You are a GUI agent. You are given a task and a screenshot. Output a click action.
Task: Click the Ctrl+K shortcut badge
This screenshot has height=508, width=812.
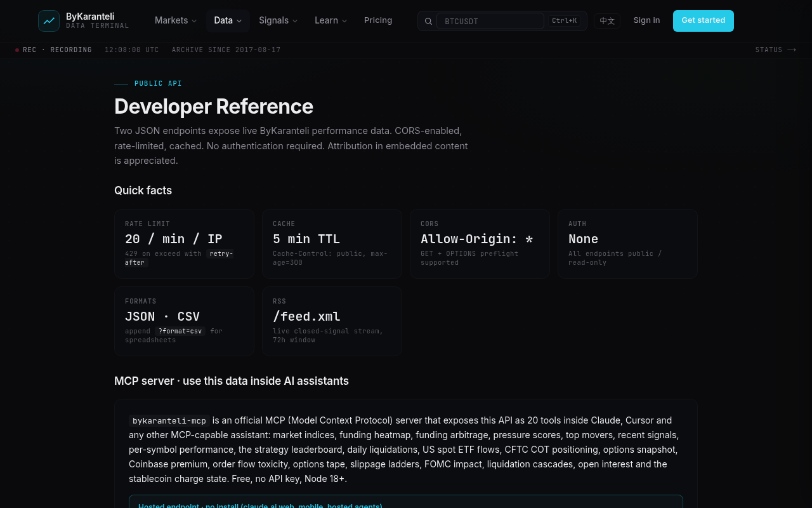564,21
